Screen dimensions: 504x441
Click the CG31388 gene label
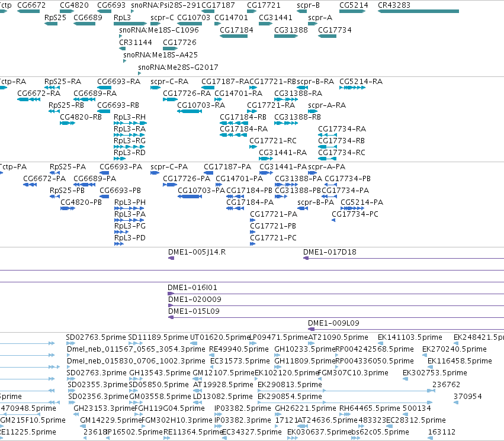coord(291,30)
